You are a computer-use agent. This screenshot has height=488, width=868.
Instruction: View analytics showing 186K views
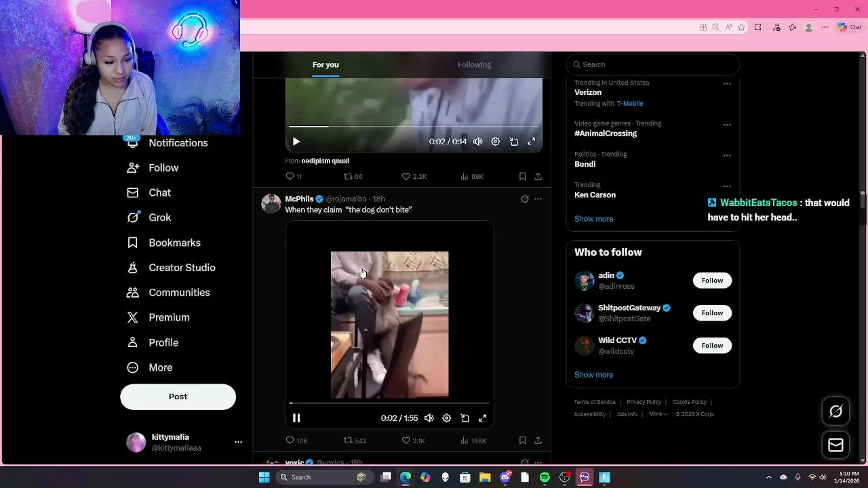pyautogui.click(x=473, y=441)
